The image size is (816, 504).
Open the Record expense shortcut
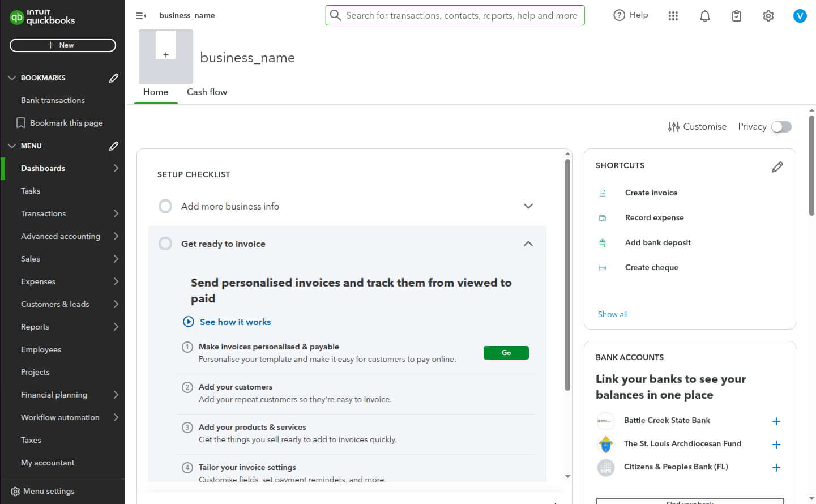(x=655, y=217)
